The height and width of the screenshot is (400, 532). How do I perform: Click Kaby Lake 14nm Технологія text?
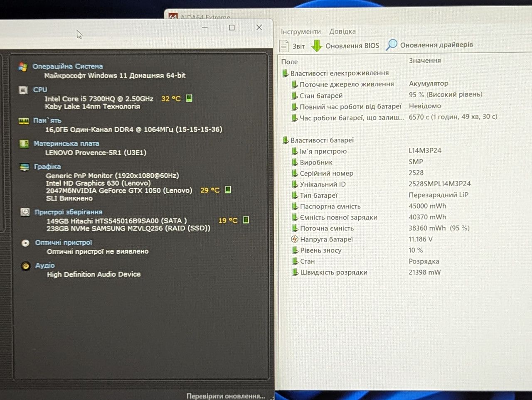(92, 106)
